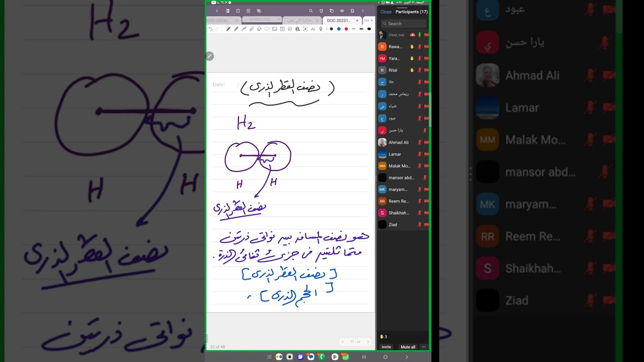Pick the red pen color
The height and width of the screenshot is (362, 644).
pos(346,29)
